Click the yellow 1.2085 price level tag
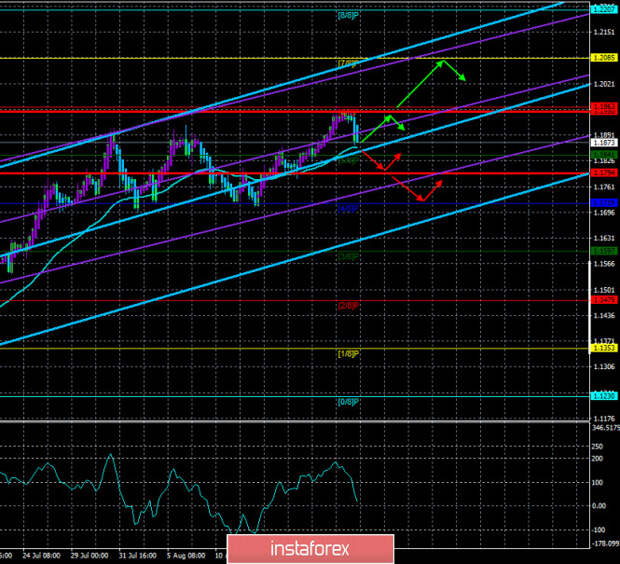Screen dimensions: 620x564 pyautogui.click(x=604, y=58)
